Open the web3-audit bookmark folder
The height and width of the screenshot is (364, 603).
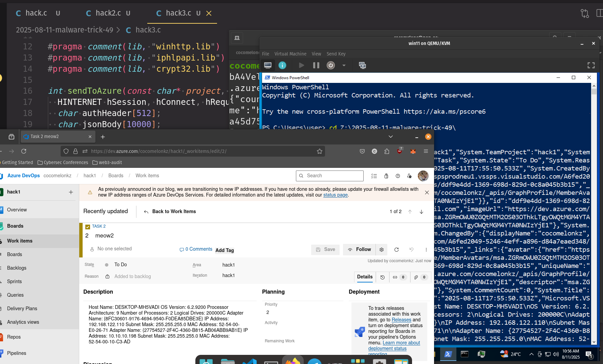(x=107, y=162)
